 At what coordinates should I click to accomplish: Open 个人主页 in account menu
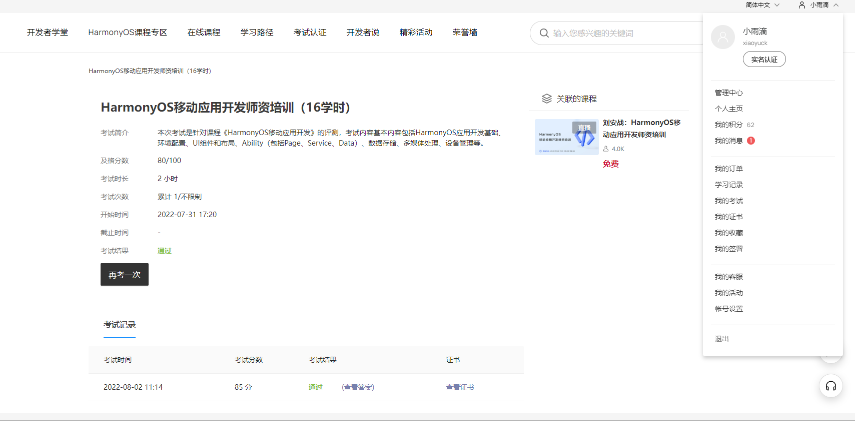point(728,109)
